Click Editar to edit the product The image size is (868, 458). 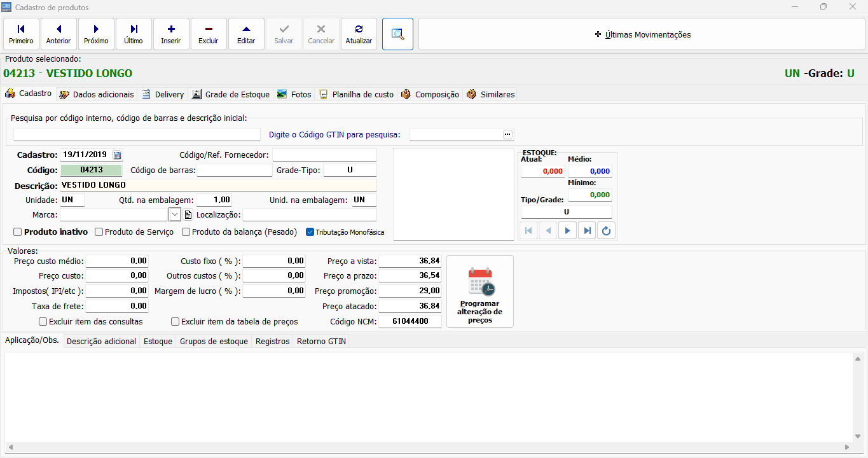point(246,34)
